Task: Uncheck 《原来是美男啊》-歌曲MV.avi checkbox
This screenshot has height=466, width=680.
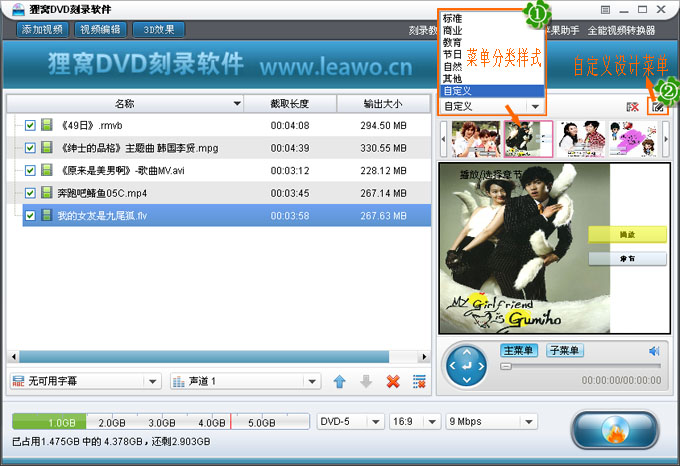Action: click(x=30, y=170)
